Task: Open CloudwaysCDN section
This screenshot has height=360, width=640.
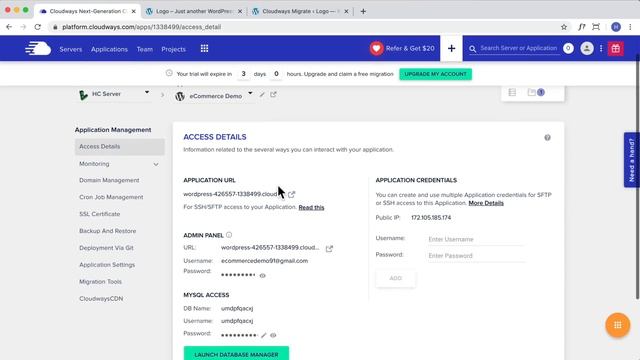Action: 101,298
